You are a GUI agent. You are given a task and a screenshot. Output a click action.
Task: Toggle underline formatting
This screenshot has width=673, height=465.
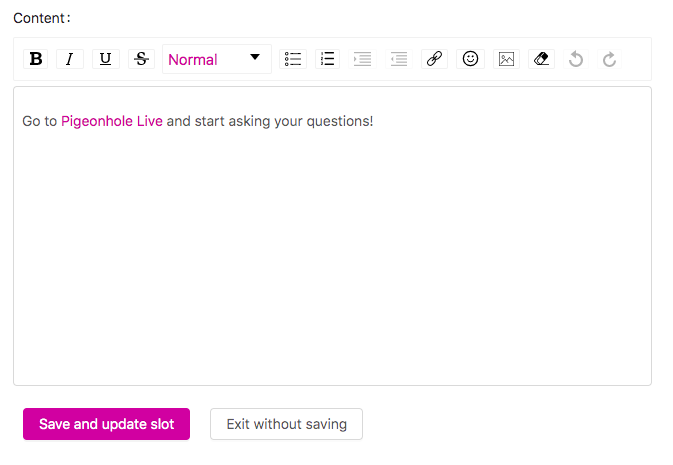[x=106, y=59]
